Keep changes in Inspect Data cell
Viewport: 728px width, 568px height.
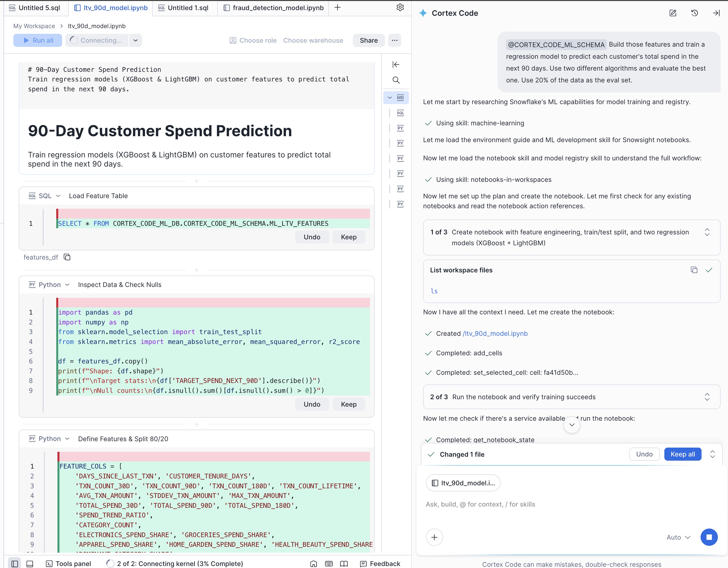(349, 404)
